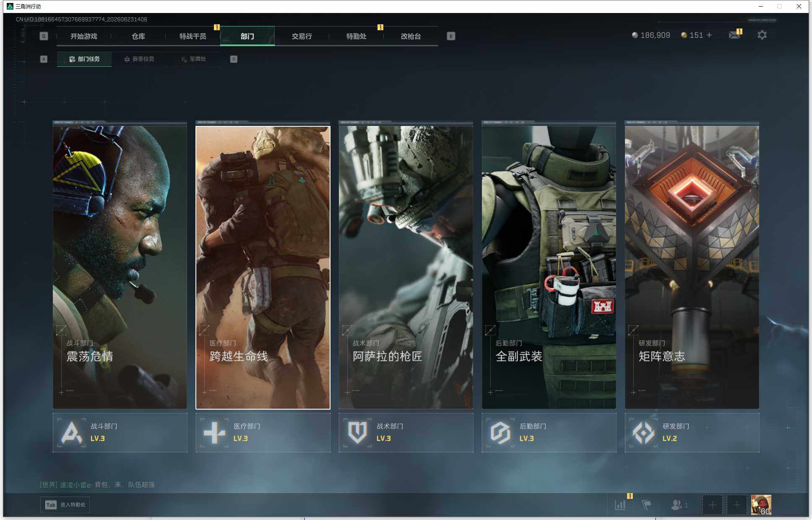The width and height of the screenshot is (812, 520).
Task: Click the Q key hint icon
Action: point(44,36)
